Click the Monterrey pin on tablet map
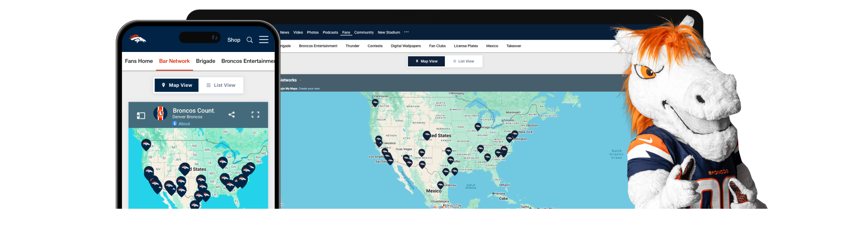 (440, 185)
